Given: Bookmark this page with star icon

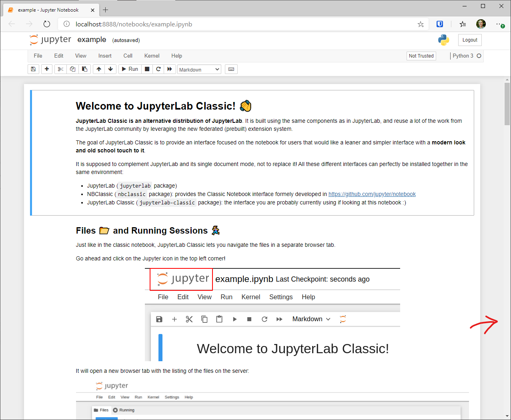Looking at the screenshot, I should click(x=421, y=24).
